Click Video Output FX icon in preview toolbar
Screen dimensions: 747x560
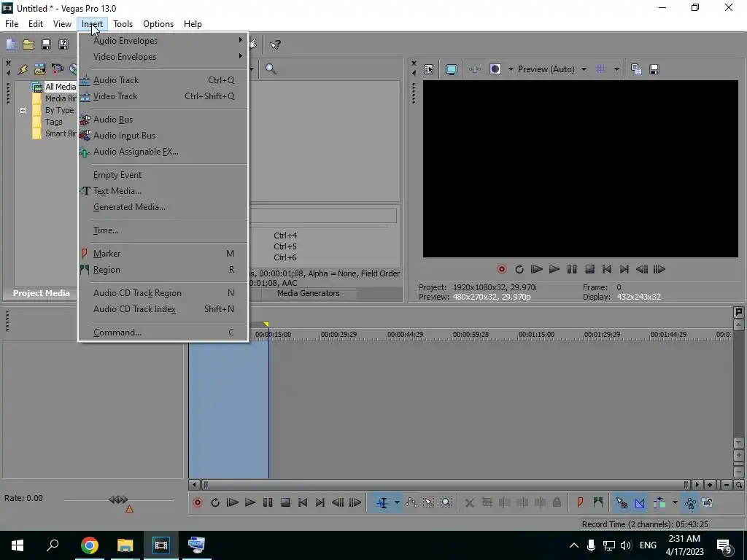(474, 69)
